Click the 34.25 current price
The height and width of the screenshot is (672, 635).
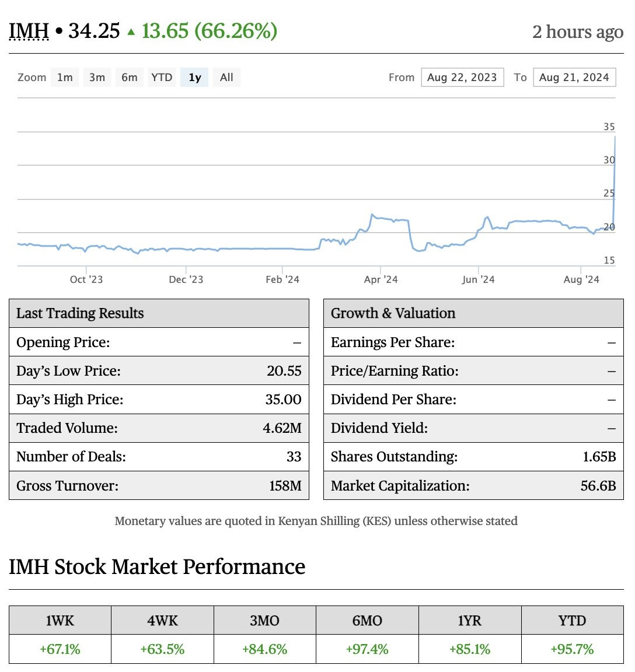tap(94, 31)
